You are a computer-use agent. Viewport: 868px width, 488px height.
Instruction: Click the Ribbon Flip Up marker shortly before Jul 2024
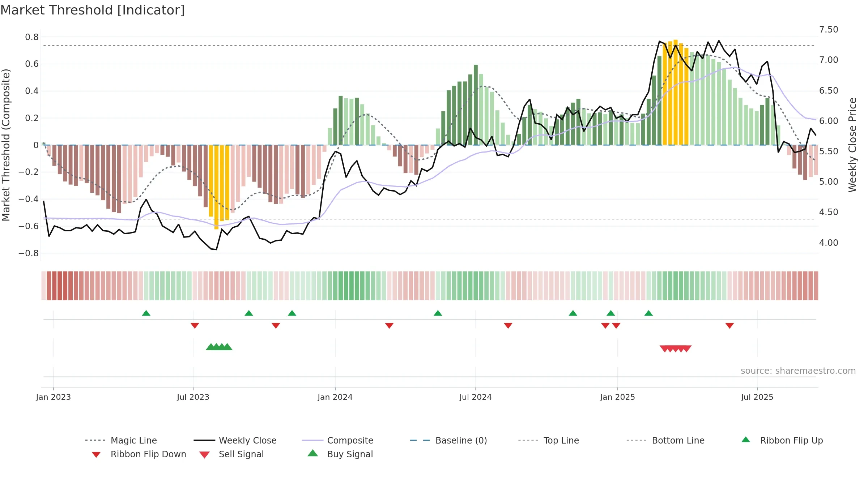click(438, 313)
